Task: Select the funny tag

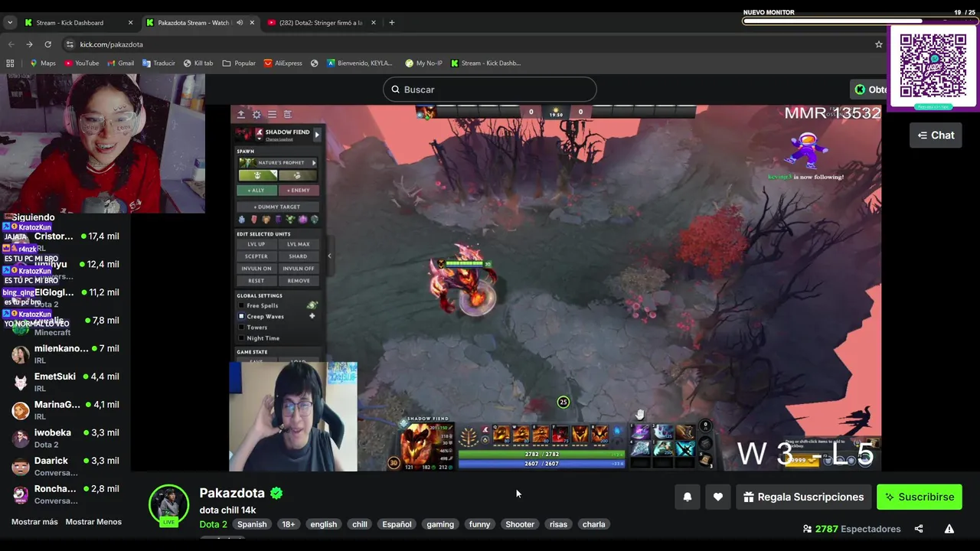Action: pos(480,524)
